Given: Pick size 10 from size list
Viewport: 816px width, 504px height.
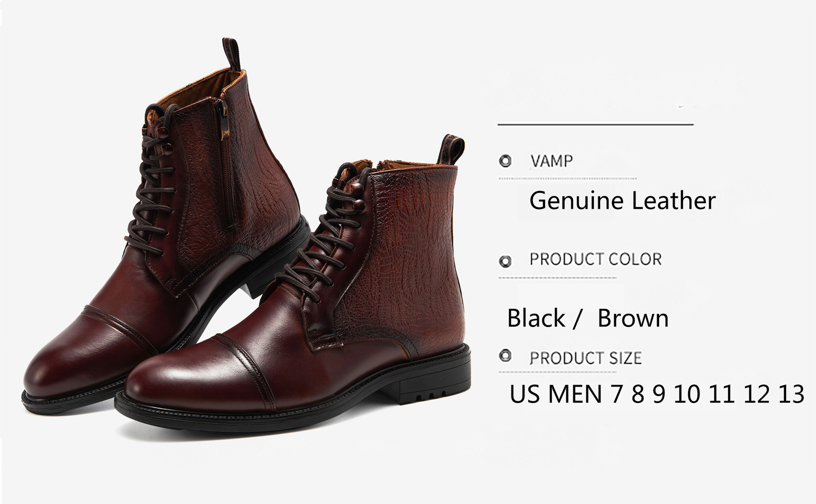Looking at the screenshot, I should click(x=686, y=394).
